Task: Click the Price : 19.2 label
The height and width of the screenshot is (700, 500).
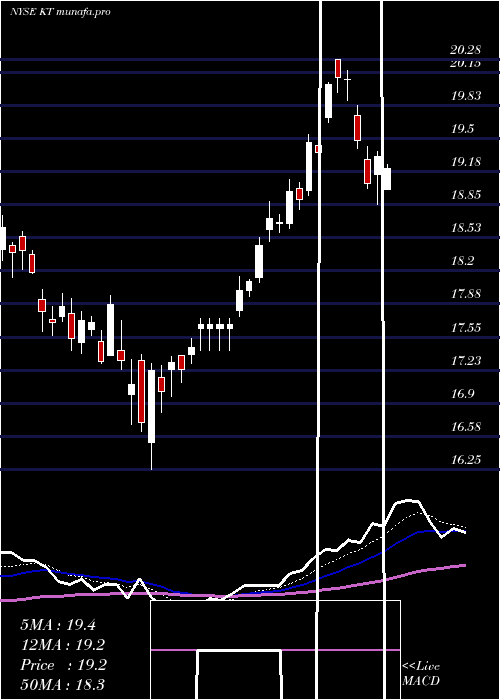Action: [x=63, y=665]
